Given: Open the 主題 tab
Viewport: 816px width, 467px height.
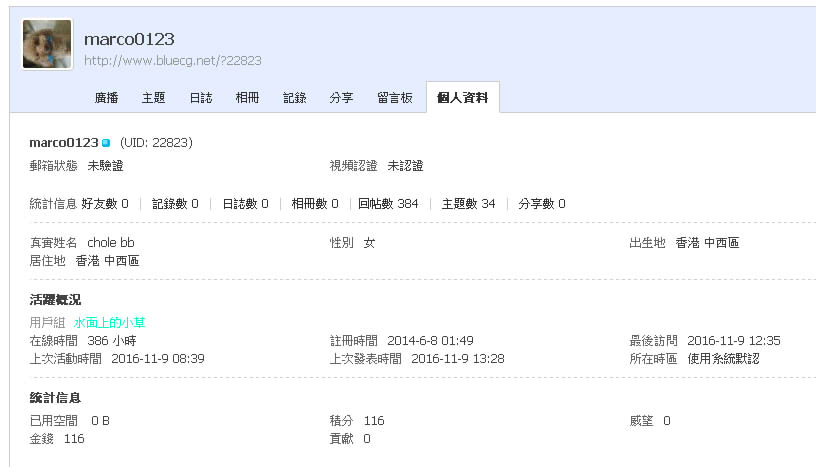Looking at the screenshot, I should pos(154,98).
